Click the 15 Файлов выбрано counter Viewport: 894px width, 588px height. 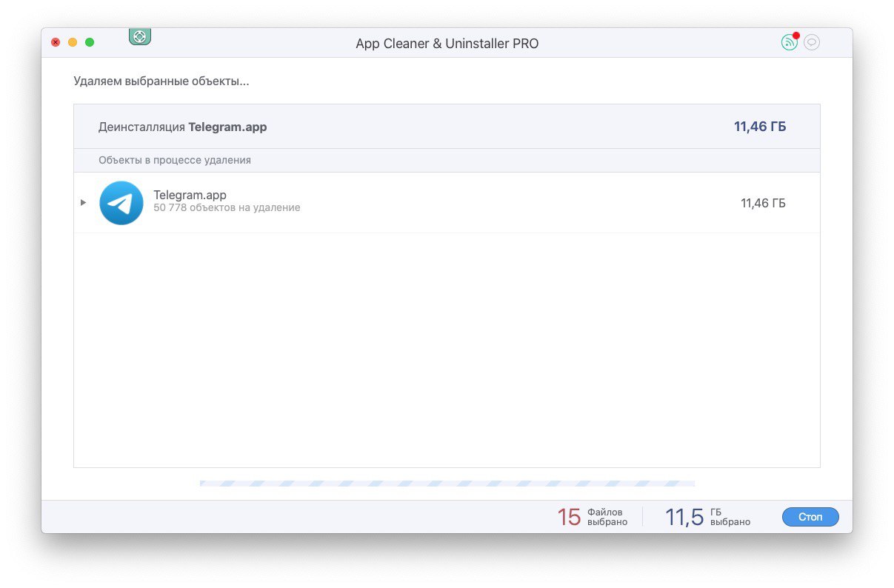coord(593,517)
